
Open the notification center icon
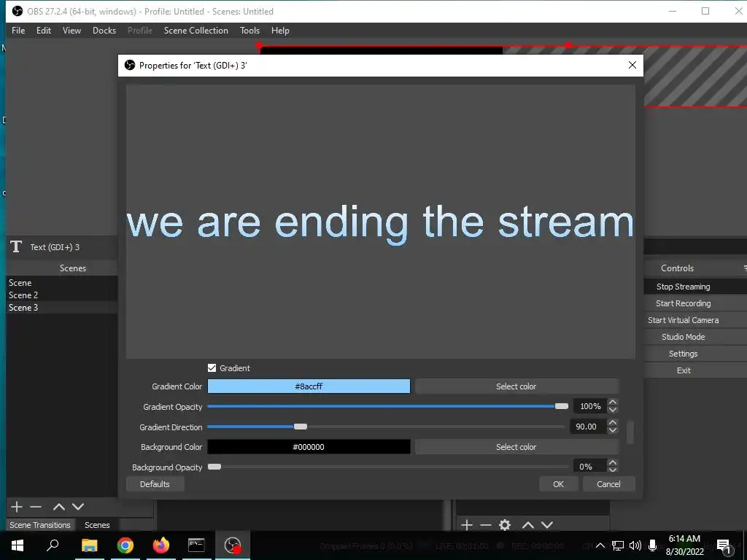click(724, 547)
